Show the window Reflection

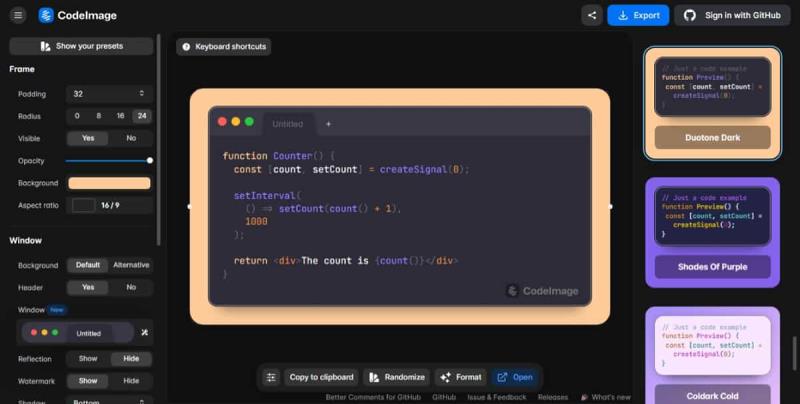coord(88,358)
